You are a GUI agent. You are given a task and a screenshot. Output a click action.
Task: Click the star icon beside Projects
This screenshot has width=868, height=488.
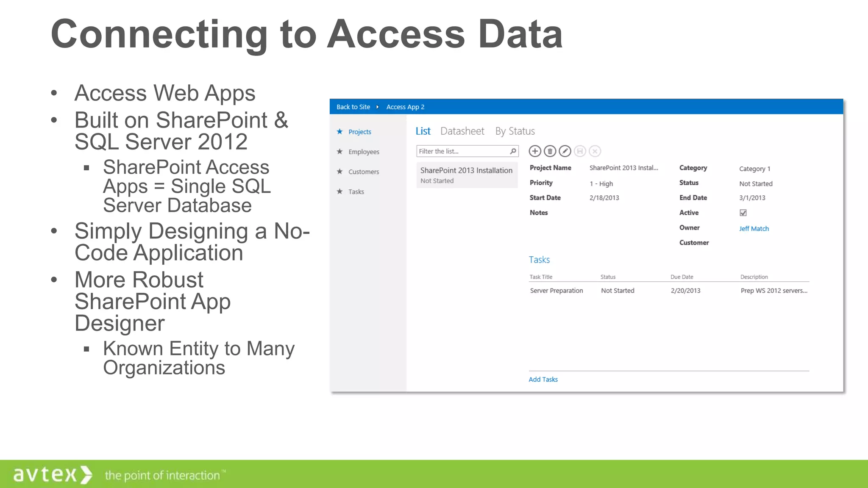[x=339, y=131]
